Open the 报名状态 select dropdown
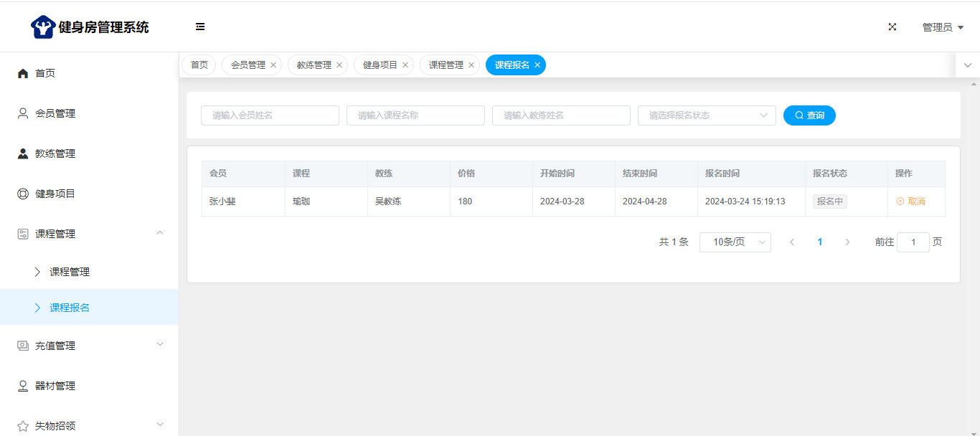 707,115
